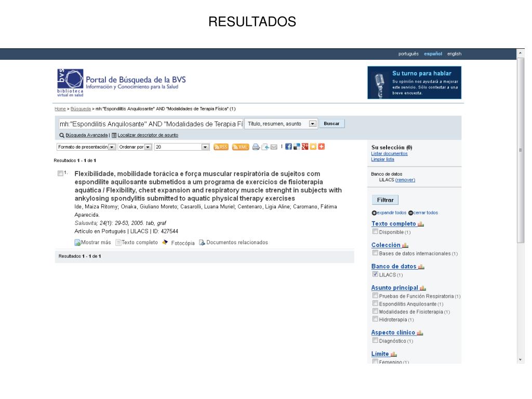This screenshot has height=399, width=532.
Task: Click the Mostrar más page icon
Action: [x=77, y=243]
